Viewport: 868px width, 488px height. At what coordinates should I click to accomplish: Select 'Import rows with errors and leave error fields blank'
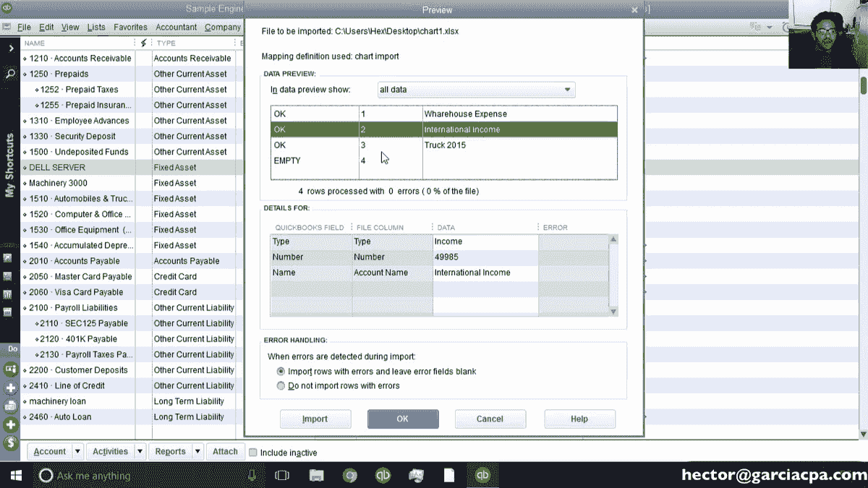coord(281,371)
